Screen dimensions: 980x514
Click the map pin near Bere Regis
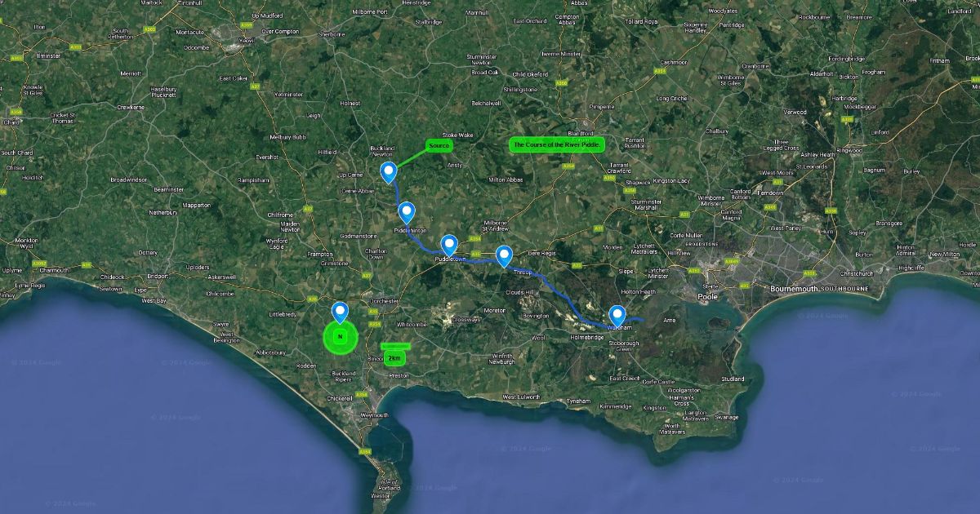(504, 256)
